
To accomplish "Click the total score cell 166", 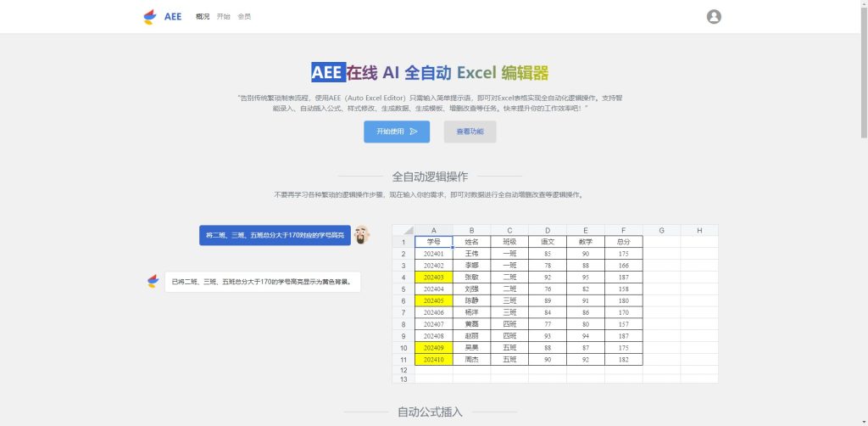I will pyautogui.click(x=623, y=266).
